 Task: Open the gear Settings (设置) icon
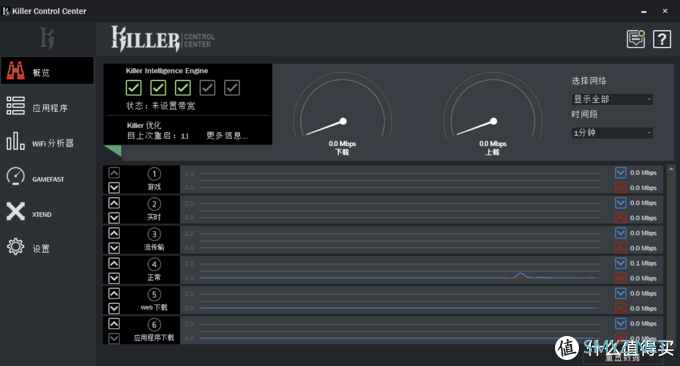click(x=16, y=246)
